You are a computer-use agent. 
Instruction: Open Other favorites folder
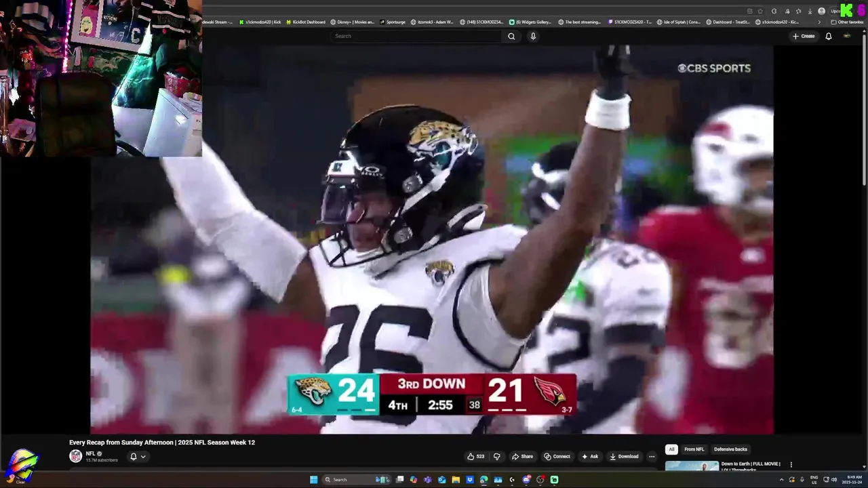[x=847, y=22]
